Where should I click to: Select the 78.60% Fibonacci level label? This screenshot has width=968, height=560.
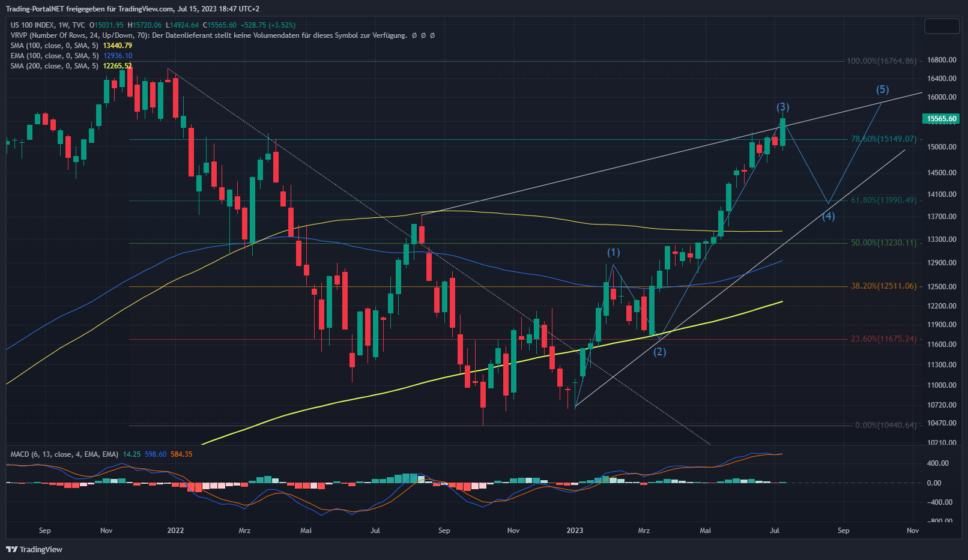883,139
